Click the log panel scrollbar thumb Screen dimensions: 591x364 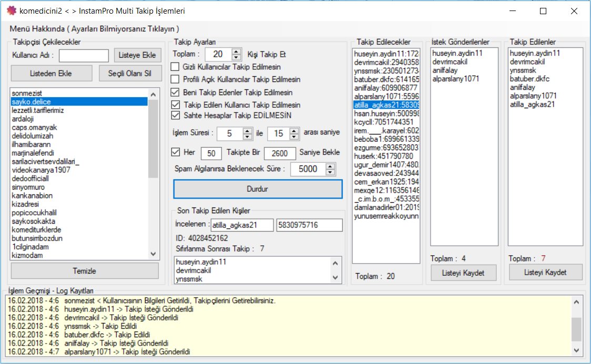pos(576,329)
